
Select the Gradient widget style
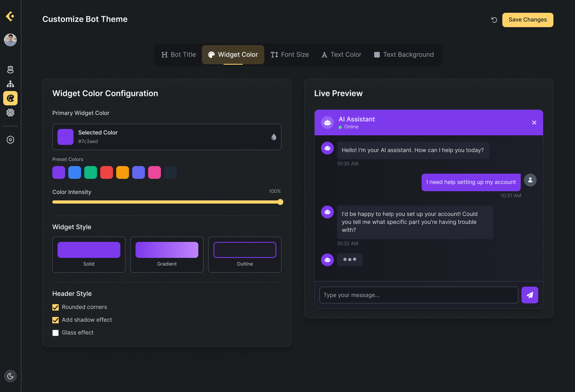167,255
